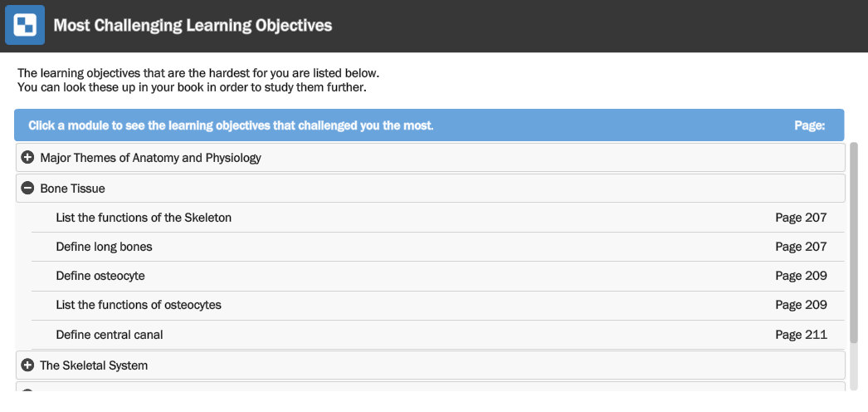Viewport: 868px width, 412px height.
Task: Select List the functions of osteocytes
Action: click(139, 305)
